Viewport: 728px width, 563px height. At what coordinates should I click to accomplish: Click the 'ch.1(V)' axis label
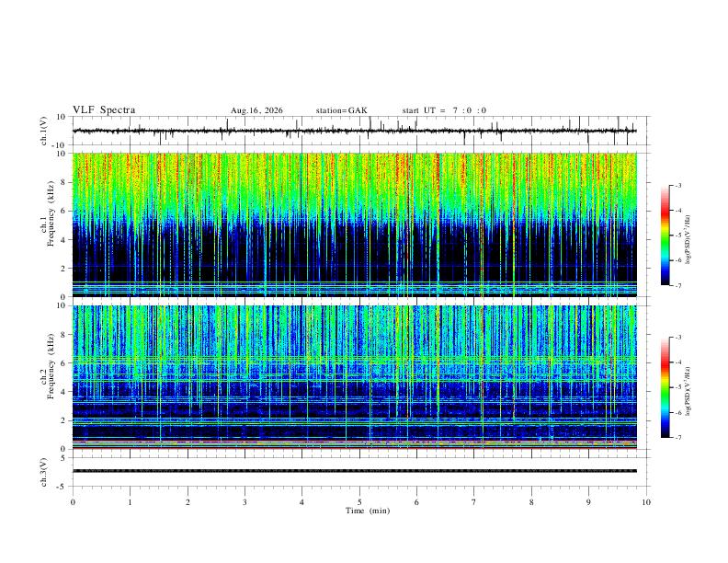pyautogui.click(x=44, y=131)
